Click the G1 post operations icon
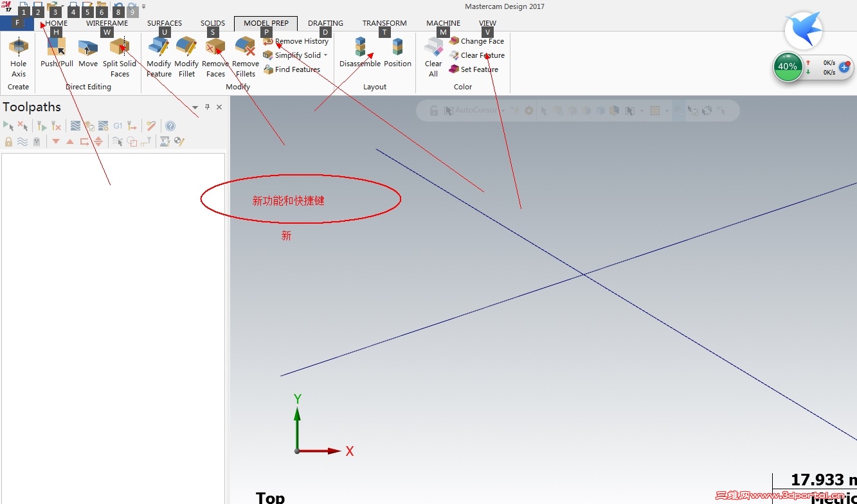This screenshot has height=504, width=857. (118, 126)
